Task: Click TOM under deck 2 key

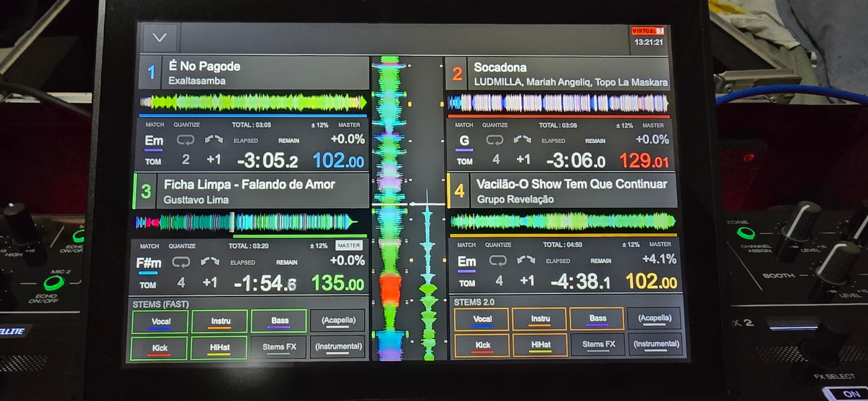Action: [464, 162]
